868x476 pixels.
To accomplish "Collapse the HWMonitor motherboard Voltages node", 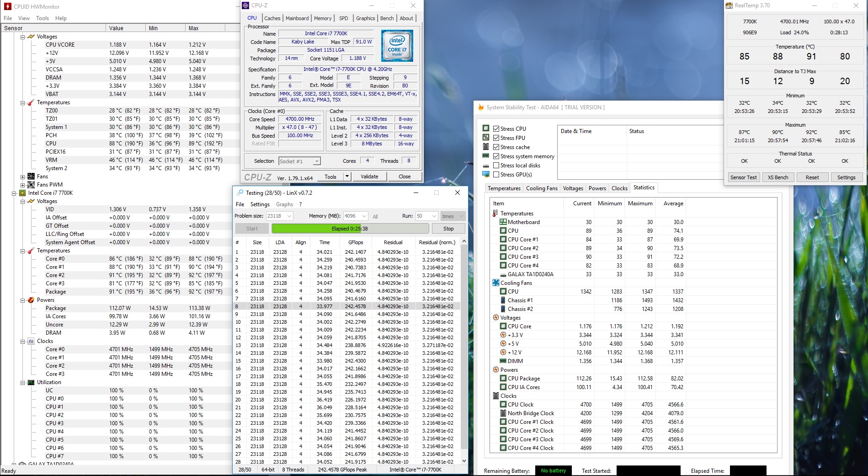I will point(22,37).
